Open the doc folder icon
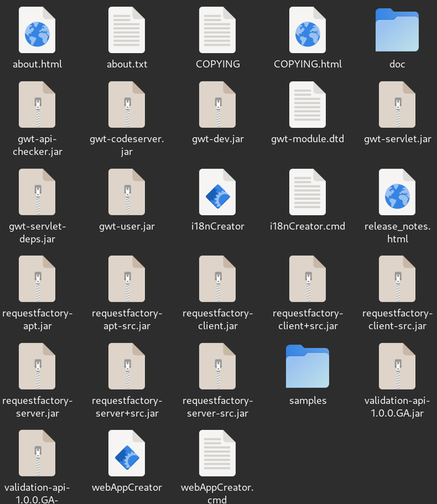 pos(397,30)
